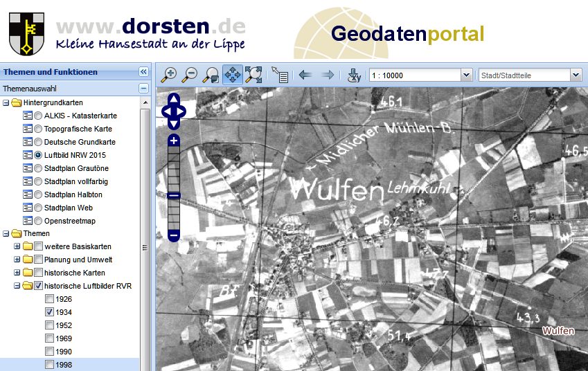Image resolution: width=588 pixels, height=371 pixels.
Task: Click the zoom to full extent icon
Action: (253, 75)
